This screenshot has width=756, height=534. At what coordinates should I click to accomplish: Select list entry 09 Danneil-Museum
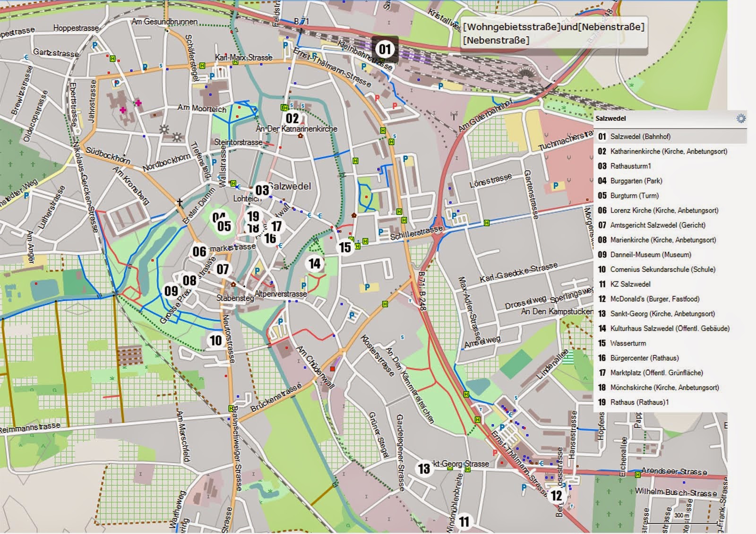tap(670, 254)
